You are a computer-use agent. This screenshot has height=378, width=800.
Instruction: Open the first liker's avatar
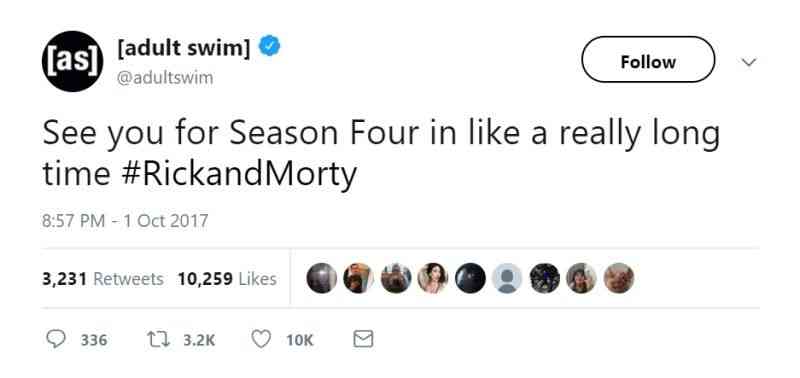pos(321,279)
